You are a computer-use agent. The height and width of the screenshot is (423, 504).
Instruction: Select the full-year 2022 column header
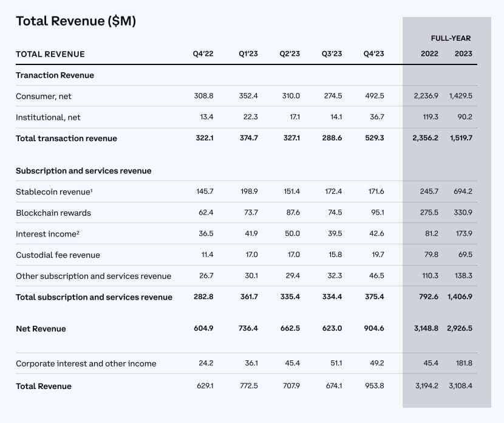429,54
